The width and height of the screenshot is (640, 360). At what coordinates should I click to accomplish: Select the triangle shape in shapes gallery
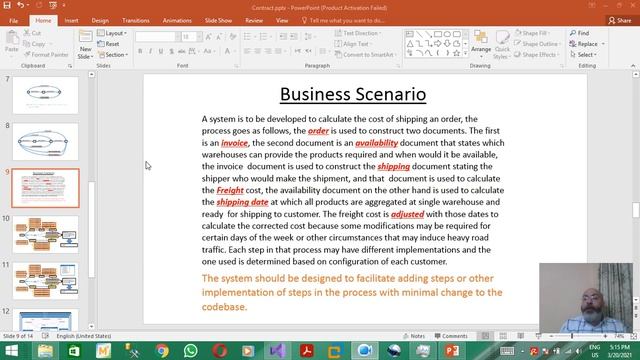click(x=410, y=44)
